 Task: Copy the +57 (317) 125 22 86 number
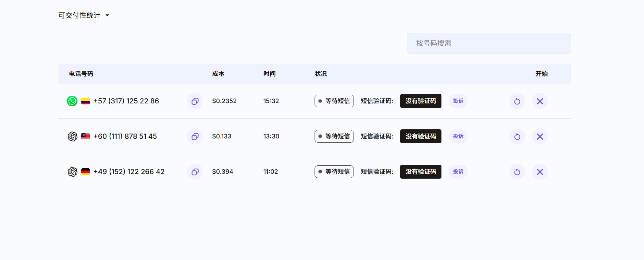click(x=195, y=101)
